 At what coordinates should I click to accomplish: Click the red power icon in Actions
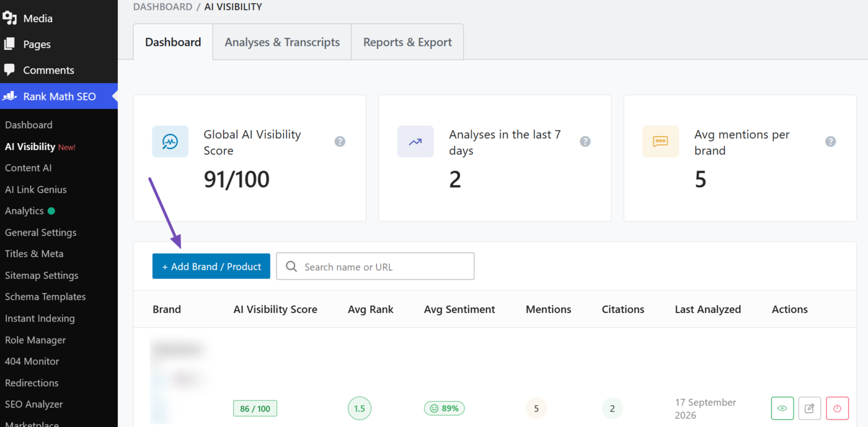[x=837, y=408]
